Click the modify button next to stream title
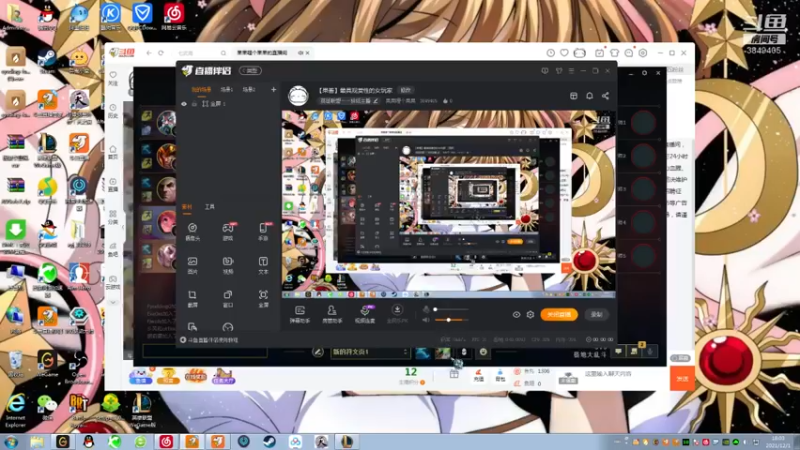The height and width of the screenshot is (450, 800). tap(406, 90)
